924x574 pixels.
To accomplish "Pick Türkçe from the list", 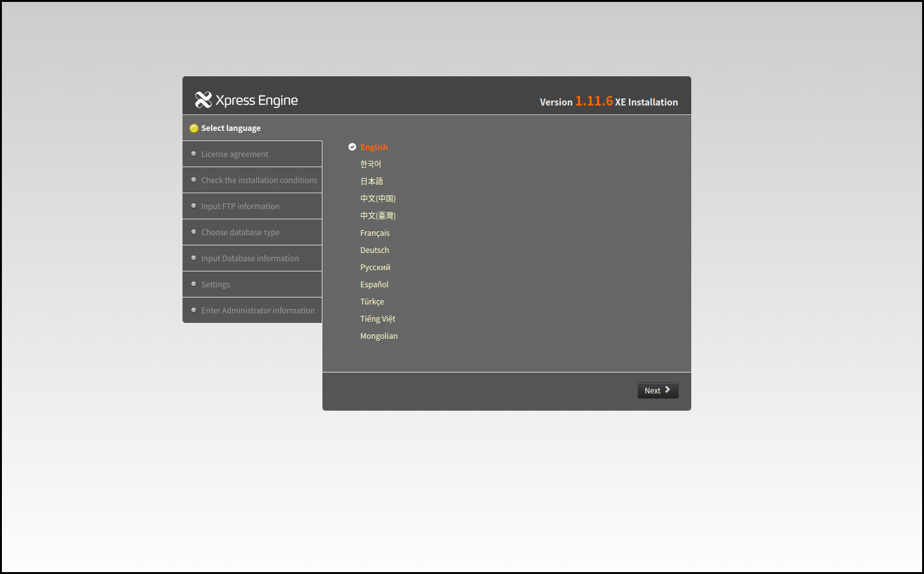I will (372, 301).
